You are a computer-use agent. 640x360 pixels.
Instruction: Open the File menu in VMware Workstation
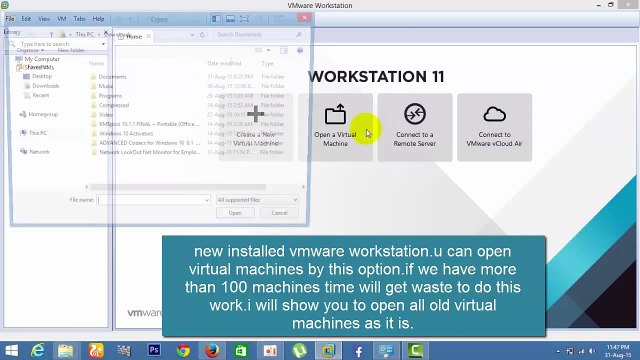pyautogui.click(x=10, y=19)
